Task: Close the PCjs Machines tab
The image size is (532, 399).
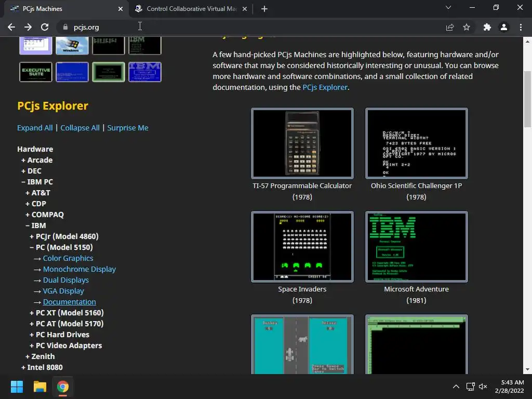Action: click(x=121, y=9)
